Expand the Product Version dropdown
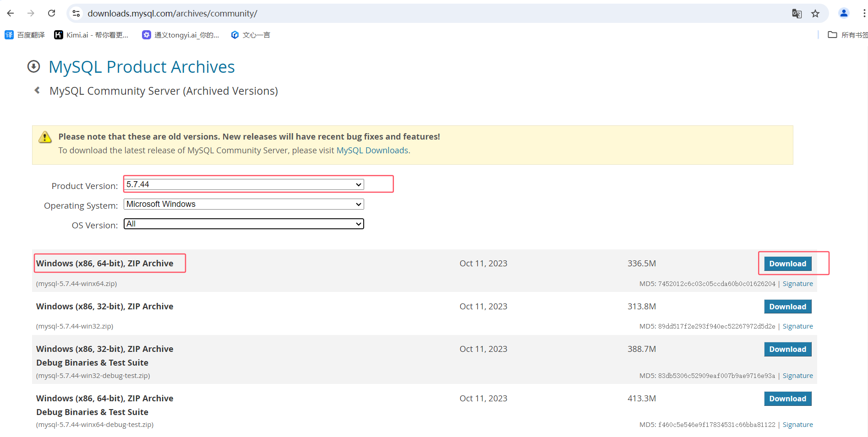 click(x=244, y=184)
